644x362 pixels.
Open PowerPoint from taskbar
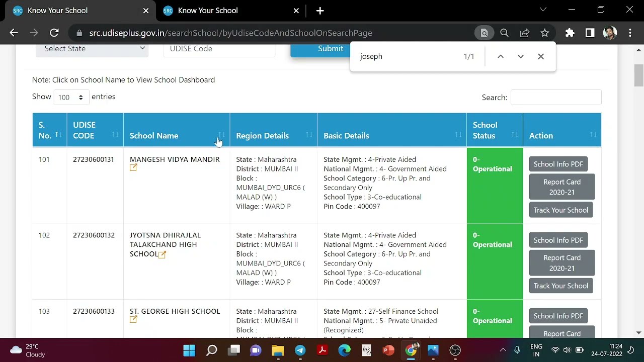coord(388,350)
